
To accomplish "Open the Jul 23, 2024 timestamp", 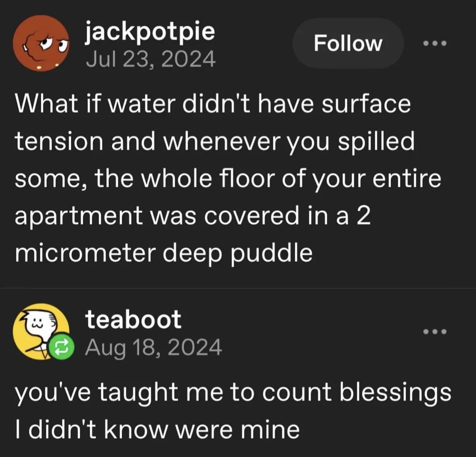I will (151, 60).
